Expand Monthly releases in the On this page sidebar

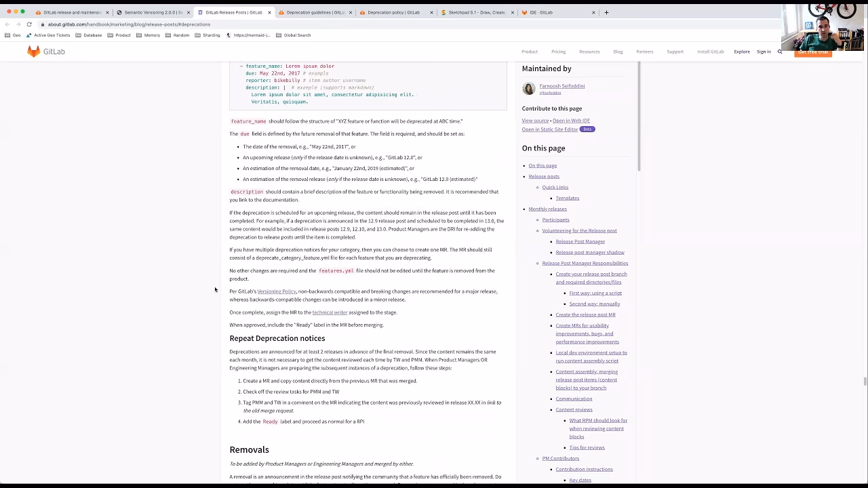(547, 209)
